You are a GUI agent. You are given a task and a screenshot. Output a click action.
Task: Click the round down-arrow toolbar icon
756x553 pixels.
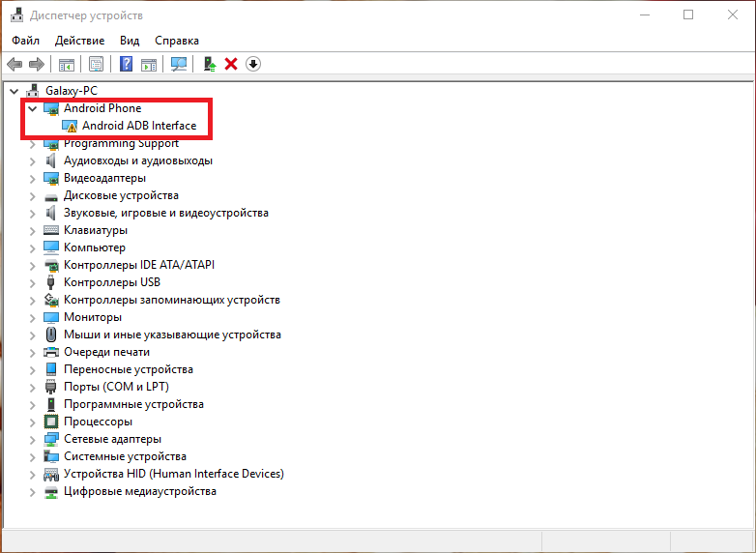(253, 64)
